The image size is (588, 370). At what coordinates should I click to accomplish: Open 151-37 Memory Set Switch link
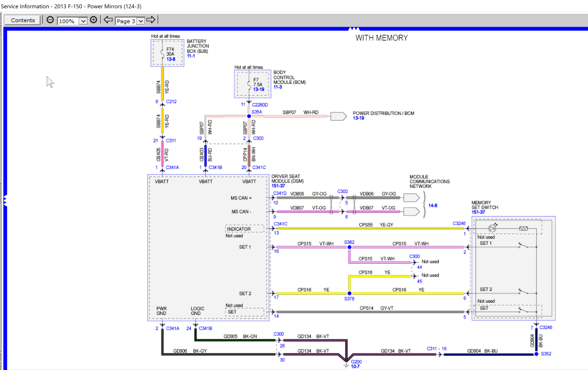478,212
